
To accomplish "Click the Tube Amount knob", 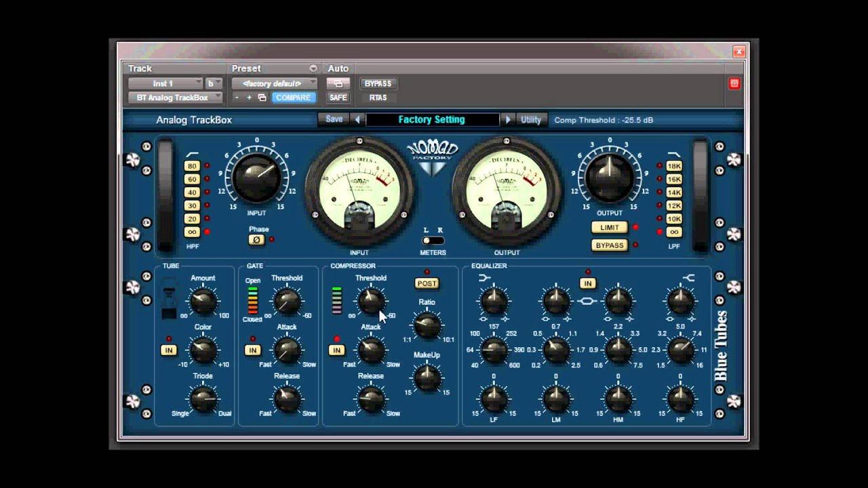I will [x=203, y=302].
